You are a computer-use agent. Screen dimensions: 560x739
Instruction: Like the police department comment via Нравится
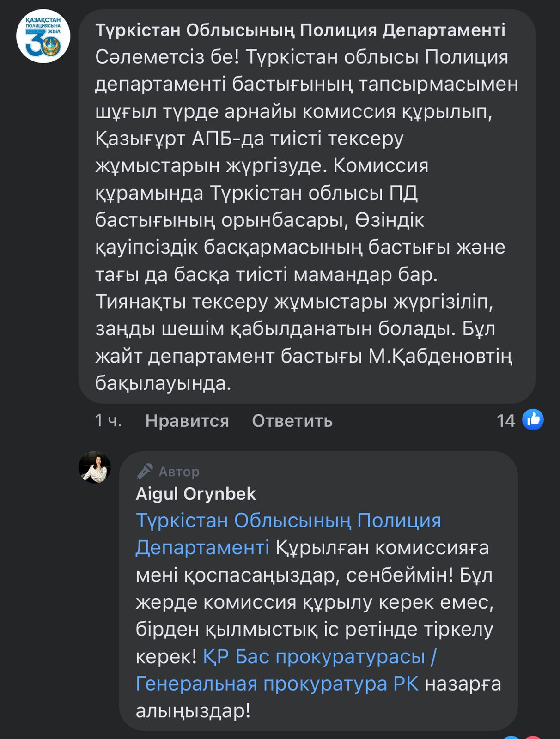(187, 421)
